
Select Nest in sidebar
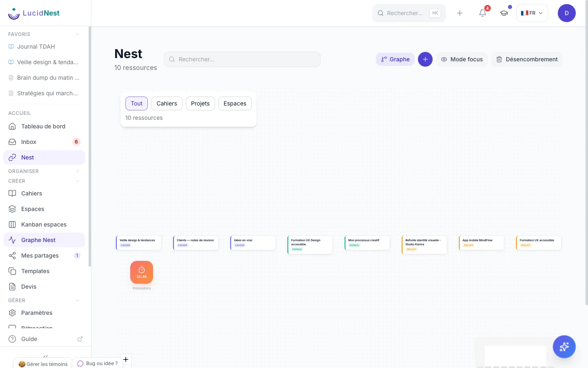[x=44, y=157]
